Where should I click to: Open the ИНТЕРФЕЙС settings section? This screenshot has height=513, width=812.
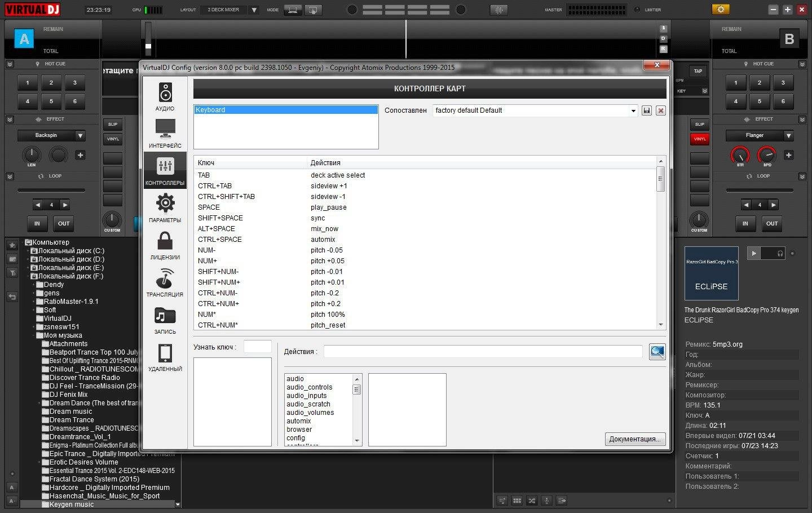tap(165, 133)
